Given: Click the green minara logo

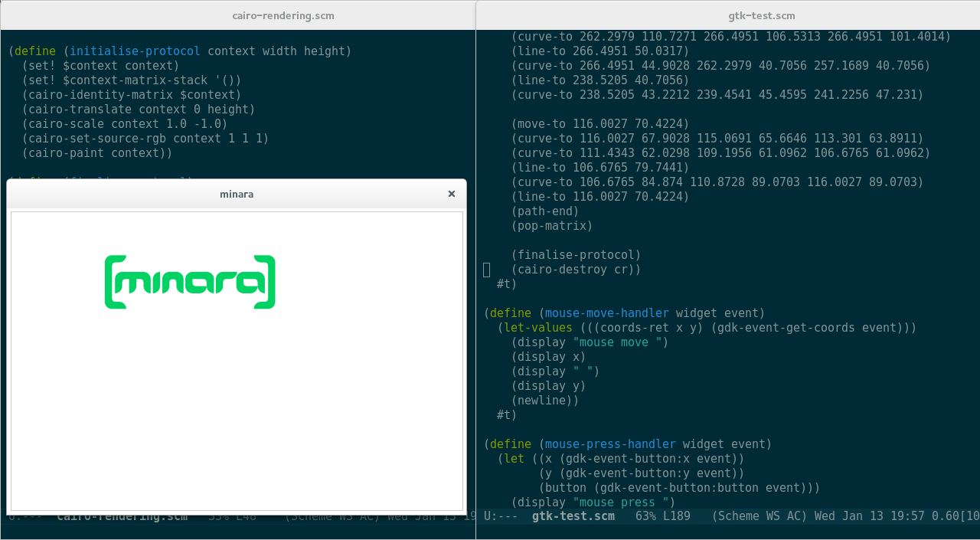Looking at the screenshot, I should click(x=190, y=281).
